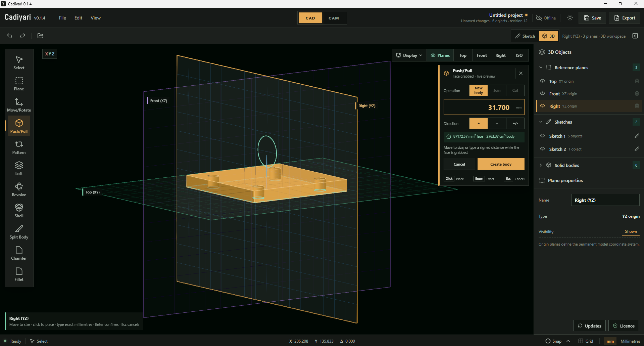Close the Push/Pull panel
This screenshot has width=644, height=346.
click(521, 73)
